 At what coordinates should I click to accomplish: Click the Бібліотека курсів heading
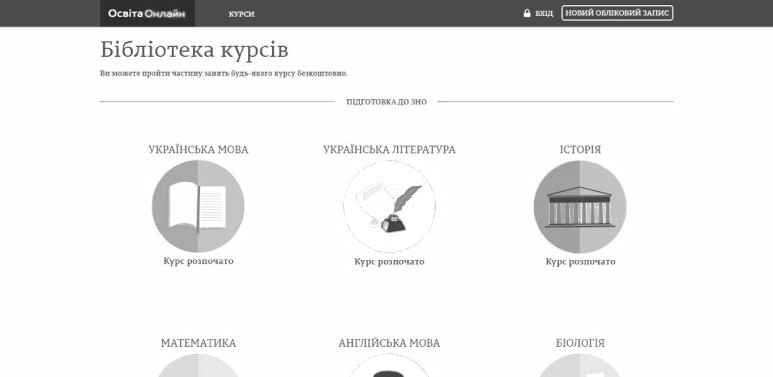(x=194, y=50)
